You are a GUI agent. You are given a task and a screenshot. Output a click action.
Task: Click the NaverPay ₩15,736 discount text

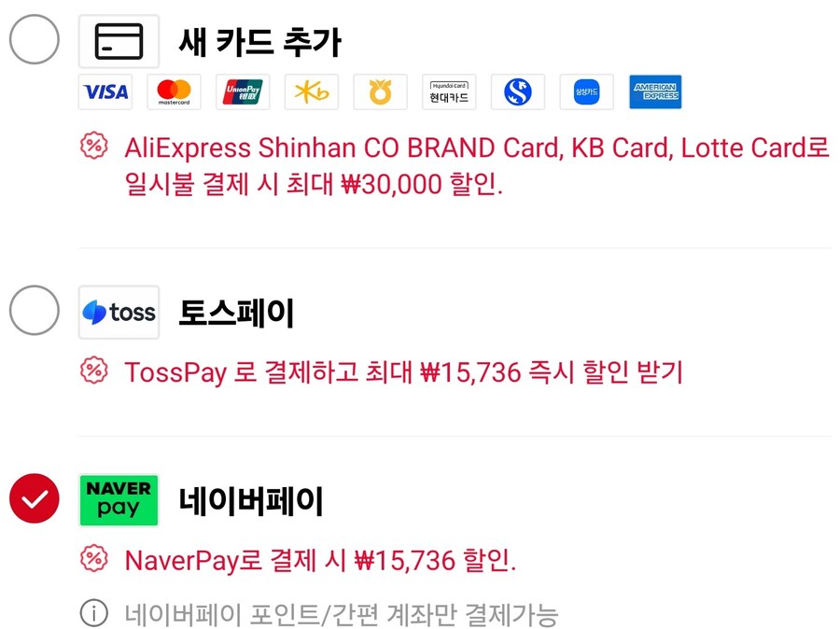(x=320, y=561)
